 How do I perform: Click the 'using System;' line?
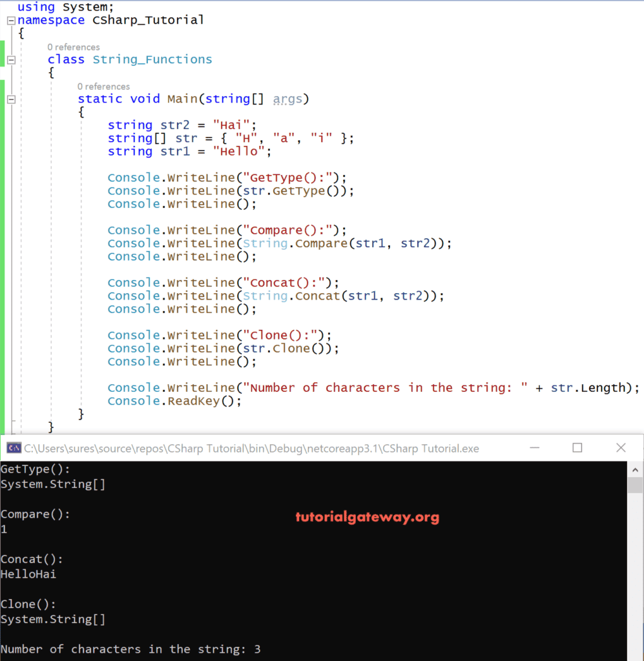tap(66, 7)
